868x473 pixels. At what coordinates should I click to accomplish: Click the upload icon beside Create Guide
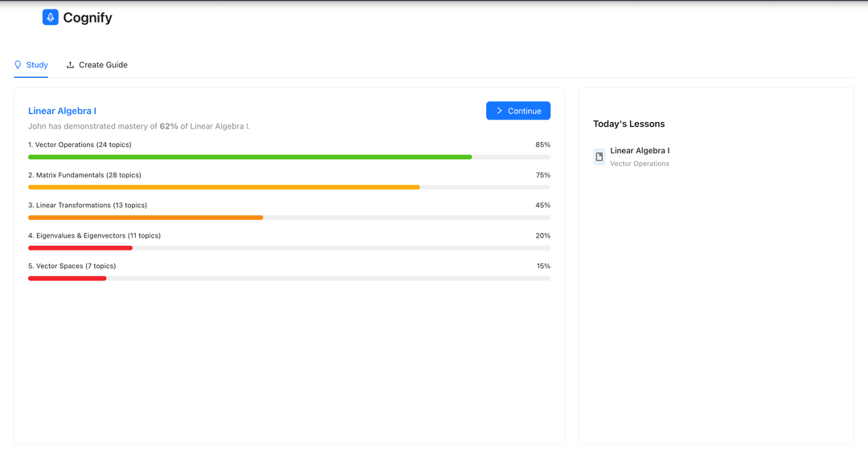[71, 65]
